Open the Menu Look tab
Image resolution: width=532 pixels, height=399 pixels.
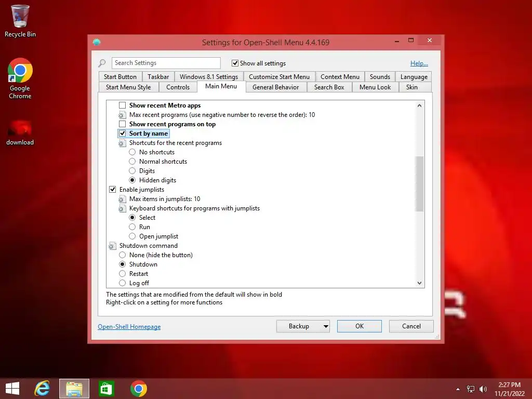coord(375,87)
